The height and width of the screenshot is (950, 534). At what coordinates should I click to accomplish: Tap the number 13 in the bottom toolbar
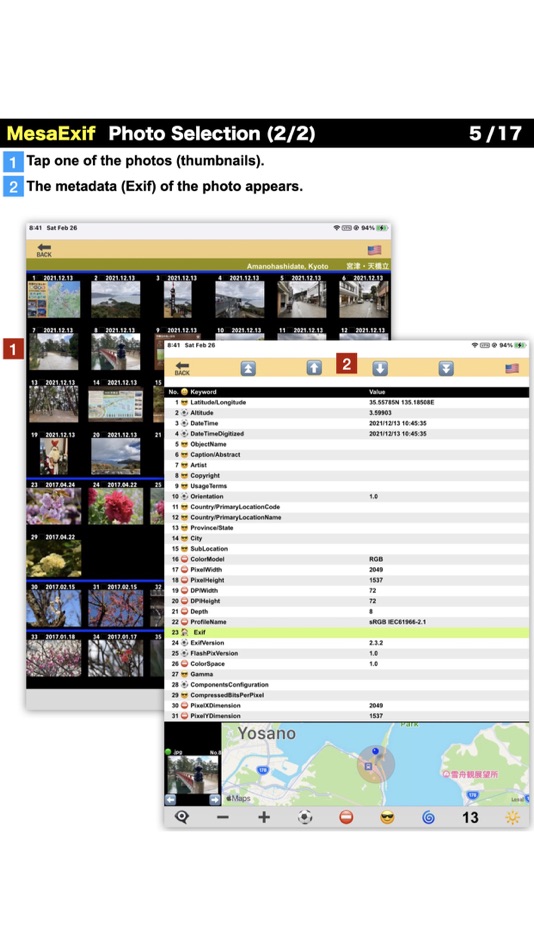click(470, 817)
